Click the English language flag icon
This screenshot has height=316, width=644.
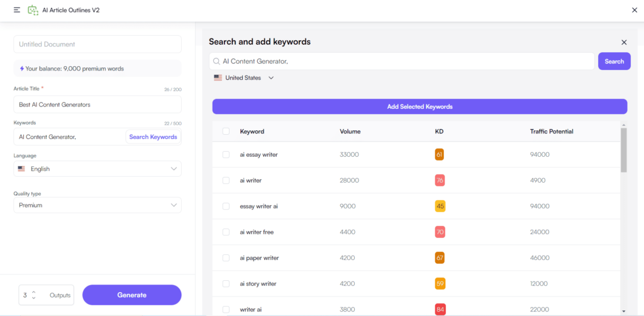pyautogui.click(x=21, y=169)
